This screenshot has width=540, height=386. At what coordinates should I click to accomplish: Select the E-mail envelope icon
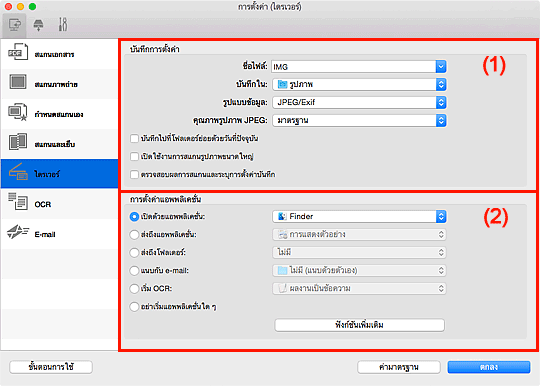click(x=18, y=231)
